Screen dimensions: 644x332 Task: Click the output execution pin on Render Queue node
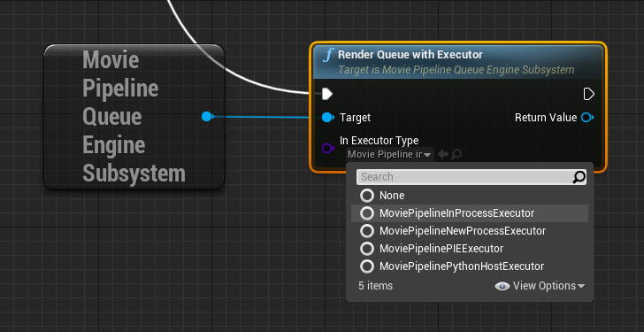click(588, 94)
